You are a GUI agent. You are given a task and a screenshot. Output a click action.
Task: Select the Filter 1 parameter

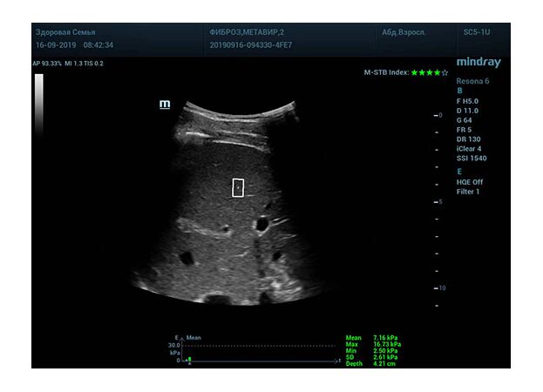tap(468, 192)
